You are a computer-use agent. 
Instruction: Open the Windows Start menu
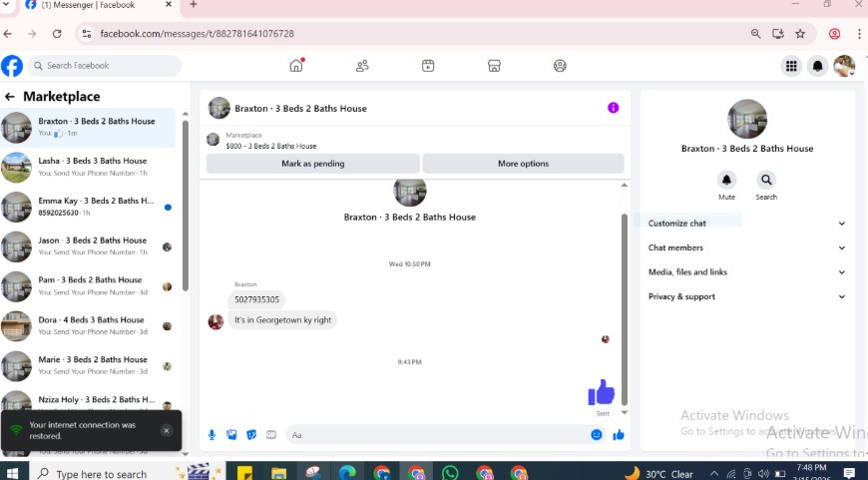pyautogui.click(x=12, y=473)
